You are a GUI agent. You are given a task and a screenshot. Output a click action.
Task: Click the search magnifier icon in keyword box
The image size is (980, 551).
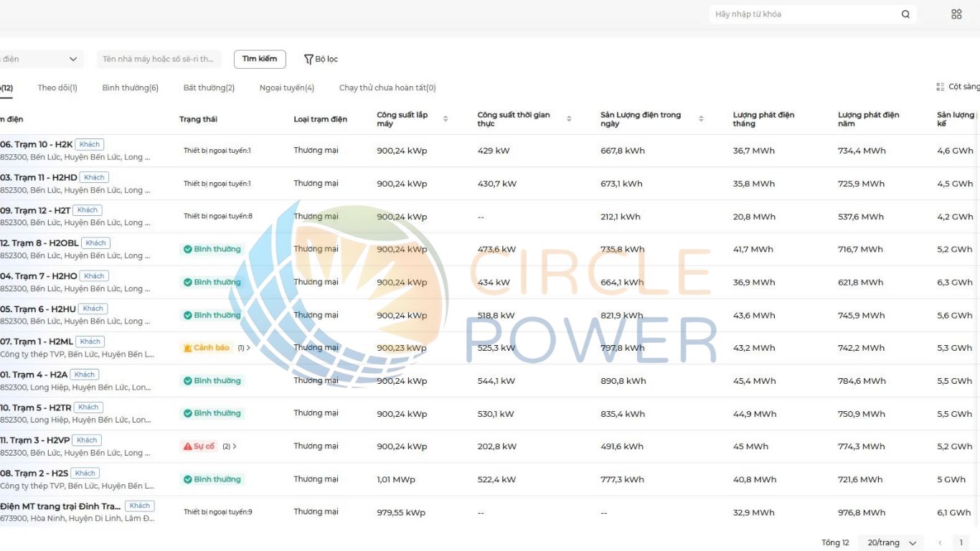905,14
